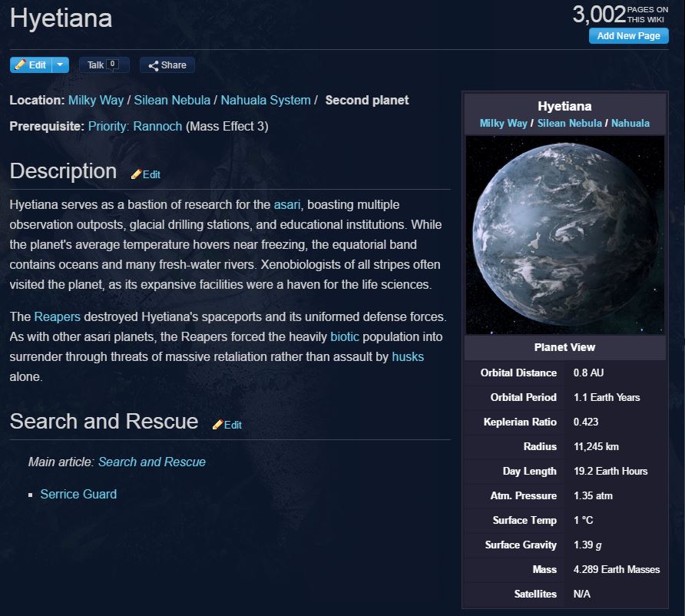This screenshot has height=616, width=685.
Task: Open the Serrice Guard link
Action: coord(78,494)
